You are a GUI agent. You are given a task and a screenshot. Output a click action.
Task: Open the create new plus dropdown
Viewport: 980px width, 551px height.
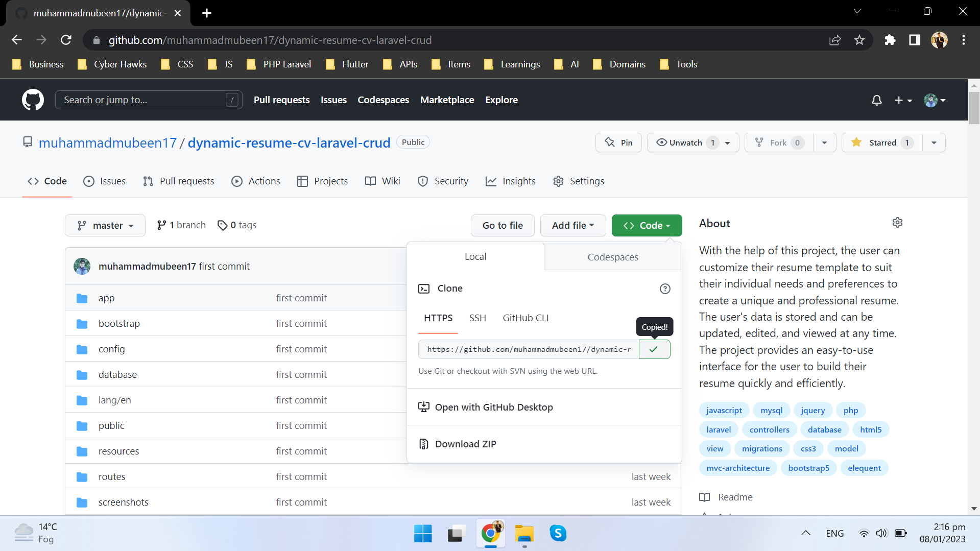tap(903, 100)
